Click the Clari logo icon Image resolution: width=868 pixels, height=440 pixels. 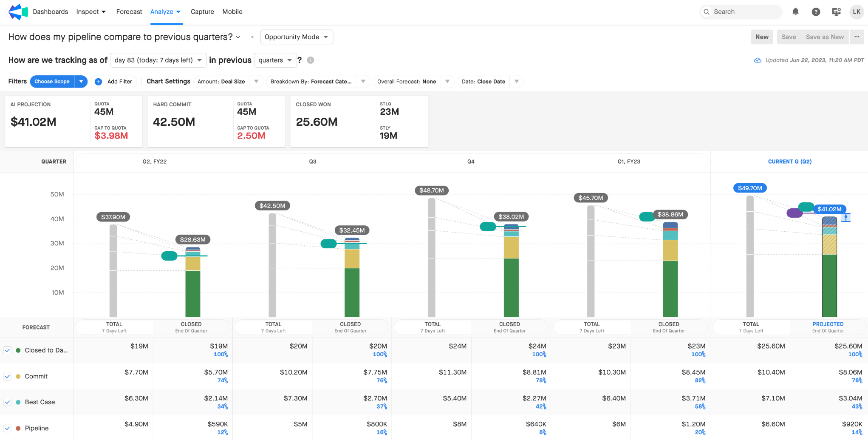(18, 12)
